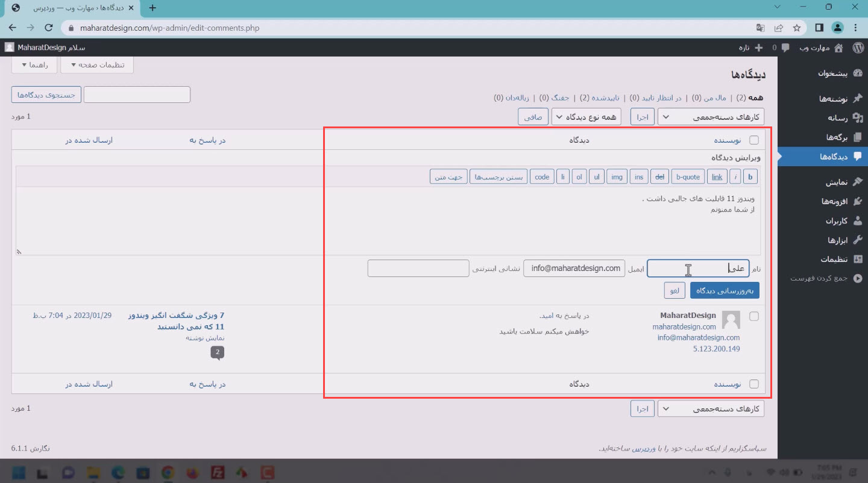This screenshot has height=483, width=868.
Task: Click the Firefox icon in the taskbar
Action: click(x=194, y=472)
